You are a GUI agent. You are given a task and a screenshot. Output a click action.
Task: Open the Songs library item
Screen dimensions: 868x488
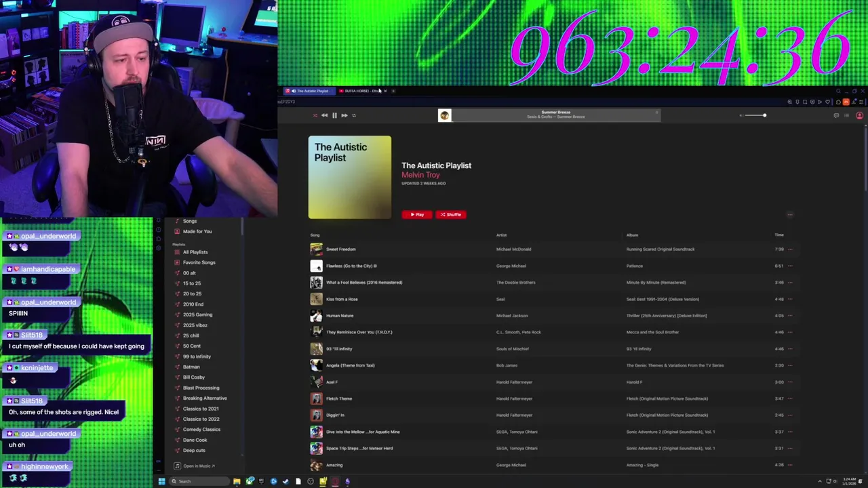click(x=190, y=221)
